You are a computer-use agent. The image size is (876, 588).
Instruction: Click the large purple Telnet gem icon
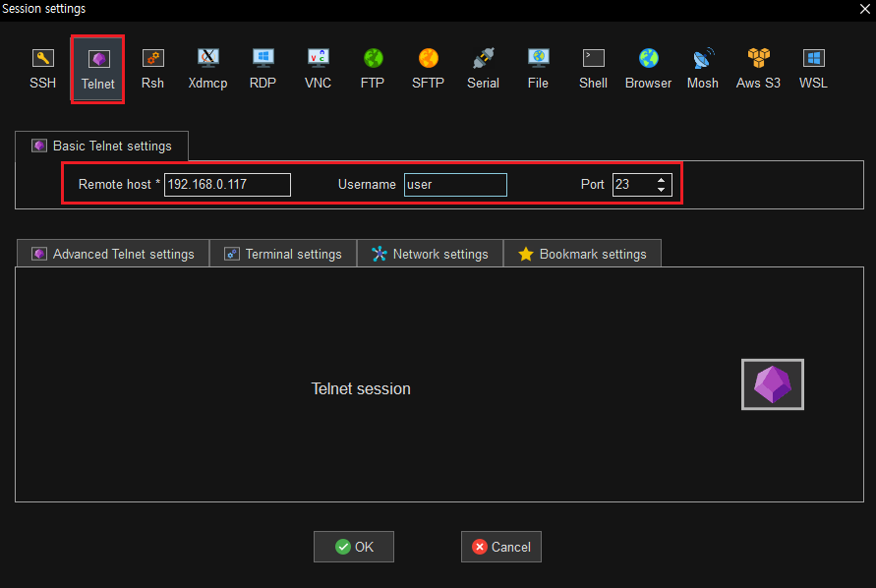click(x=773, y=384)
